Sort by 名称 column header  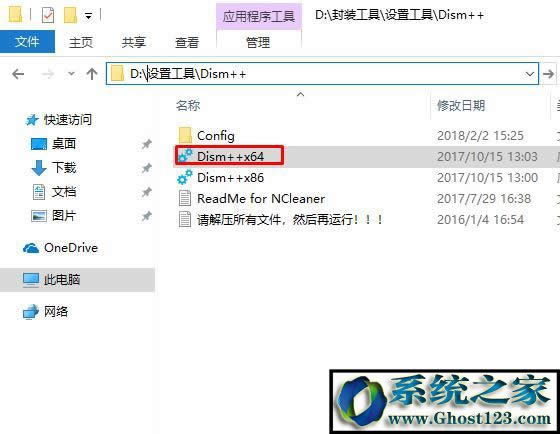[188, 105]
